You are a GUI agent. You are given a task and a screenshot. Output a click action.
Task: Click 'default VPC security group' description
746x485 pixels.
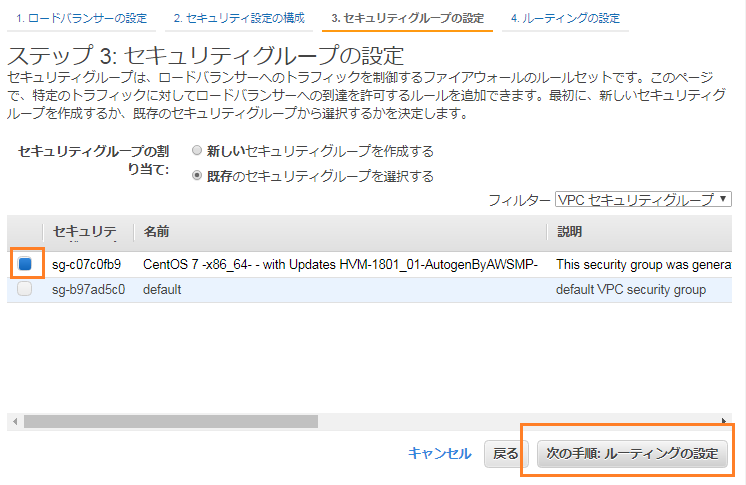[631, 289]
